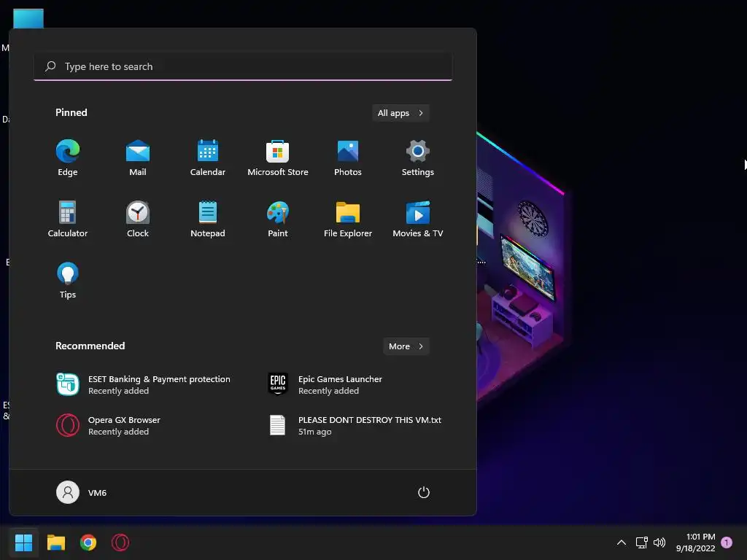The image size is (747, 560).
Task: Launch Calendar from the pinned apps
Action: (208, 158)
